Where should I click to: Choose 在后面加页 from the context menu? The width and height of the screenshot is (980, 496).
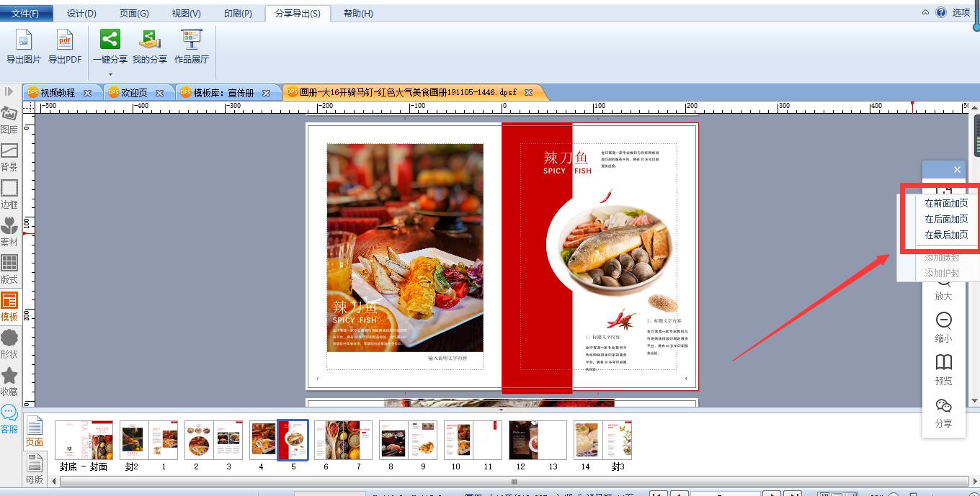point(946,219)
